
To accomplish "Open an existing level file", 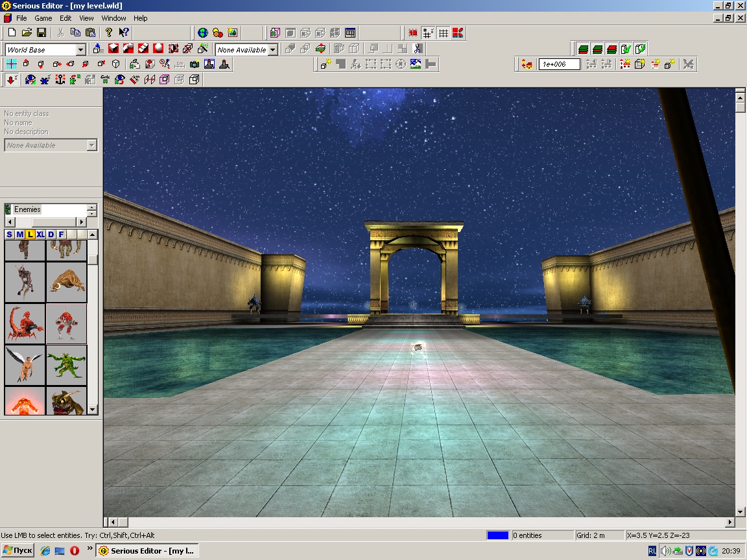I will click(x=27, y=32).
